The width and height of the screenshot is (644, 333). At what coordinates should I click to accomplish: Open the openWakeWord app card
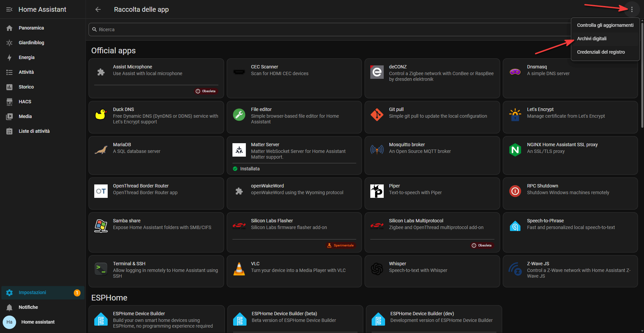[294, 193]
